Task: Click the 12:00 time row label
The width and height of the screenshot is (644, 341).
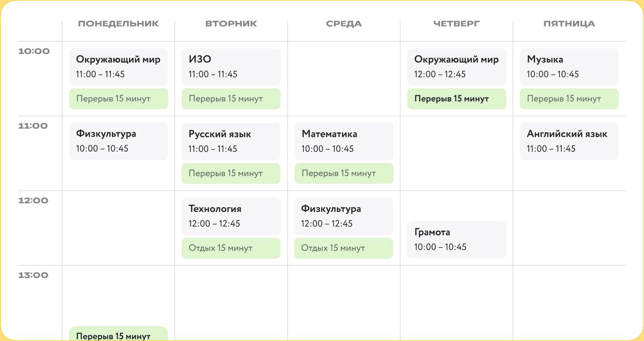Action: coord(33,201)
